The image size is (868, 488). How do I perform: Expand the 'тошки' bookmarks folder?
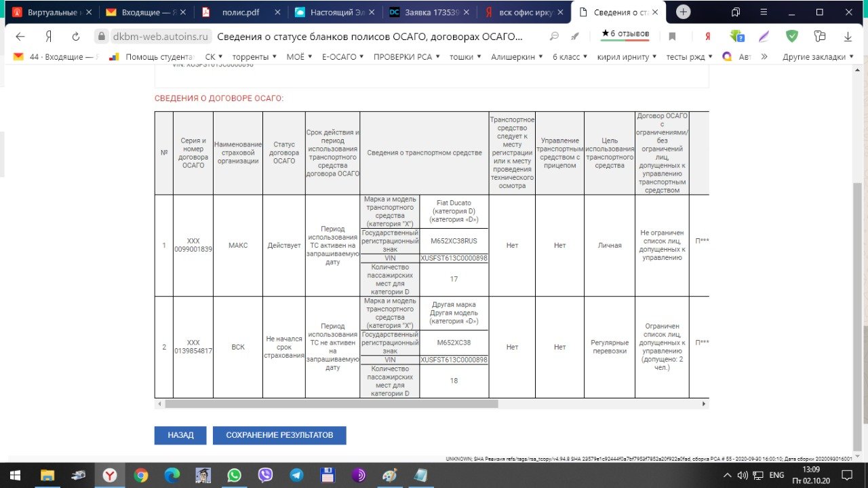tap(465, 57)
